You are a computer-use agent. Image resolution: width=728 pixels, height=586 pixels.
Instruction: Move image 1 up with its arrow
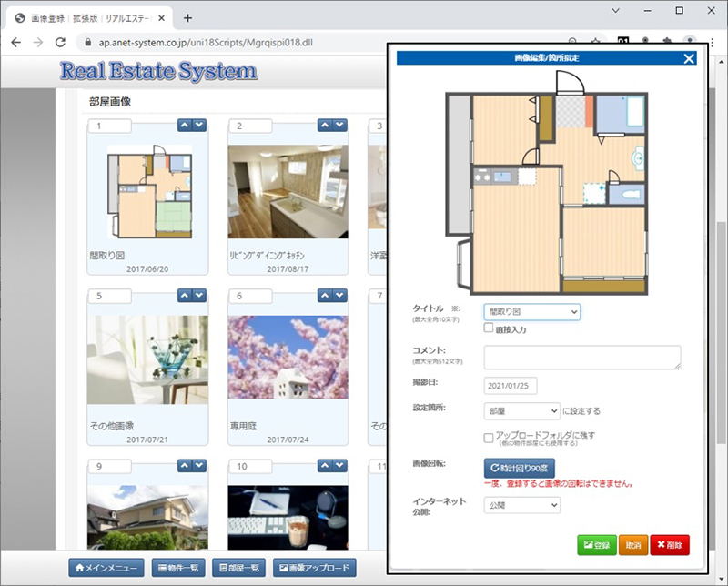click(x=184, y=126)
